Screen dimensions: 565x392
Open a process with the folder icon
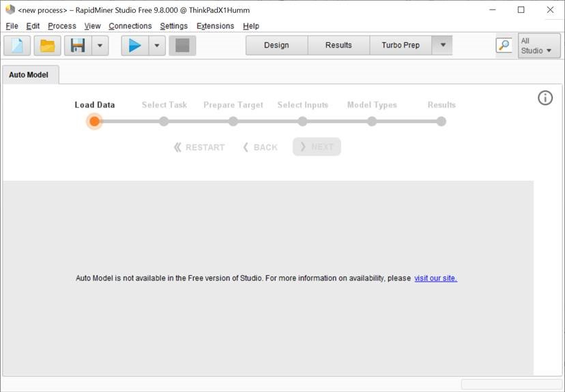(x=47, y=46)
